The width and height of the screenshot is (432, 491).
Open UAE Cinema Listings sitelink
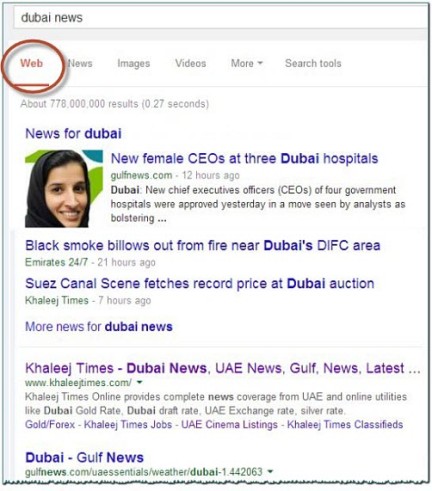coord(229,424)
